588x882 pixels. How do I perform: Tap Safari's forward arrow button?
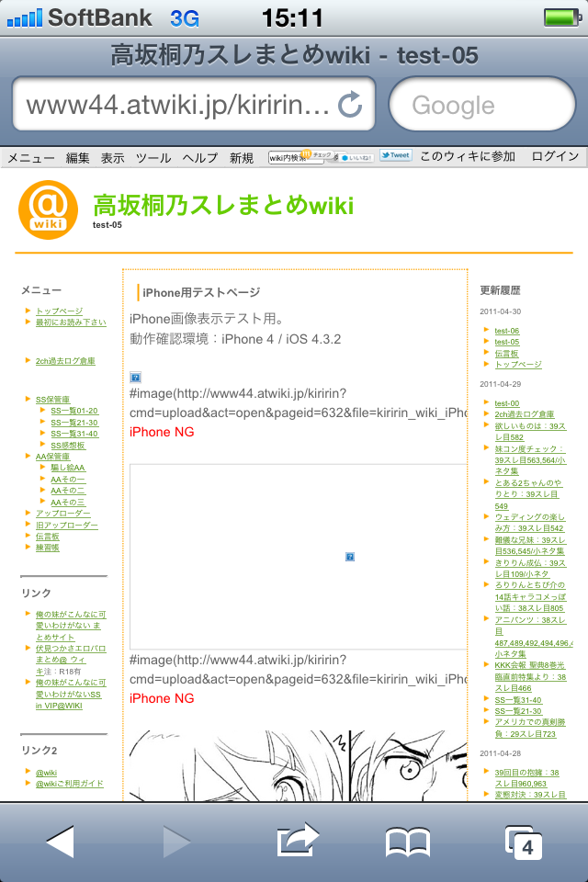[x=176, y=842]
